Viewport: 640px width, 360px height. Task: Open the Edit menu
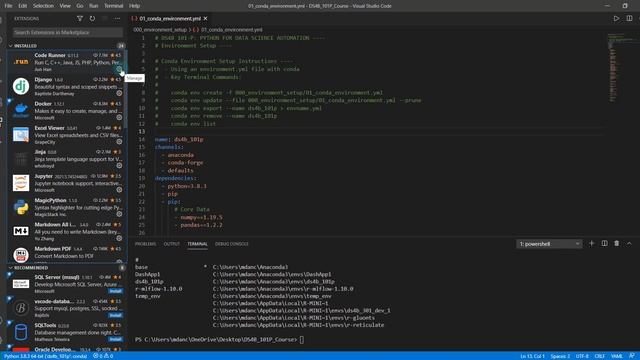pos(22,6)
